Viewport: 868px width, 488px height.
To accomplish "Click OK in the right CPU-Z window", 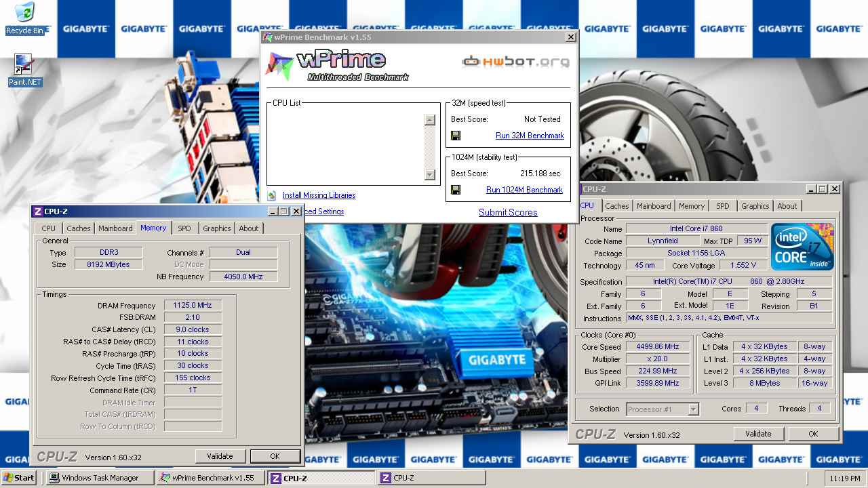I will pyautogui.click(x=813, y=434).
